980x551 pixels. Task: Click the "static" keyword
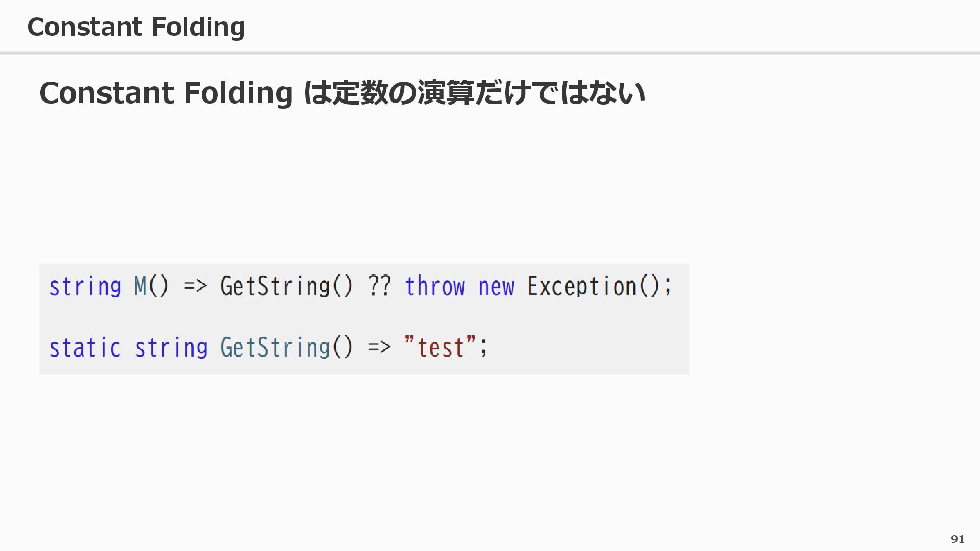point(85,348)
